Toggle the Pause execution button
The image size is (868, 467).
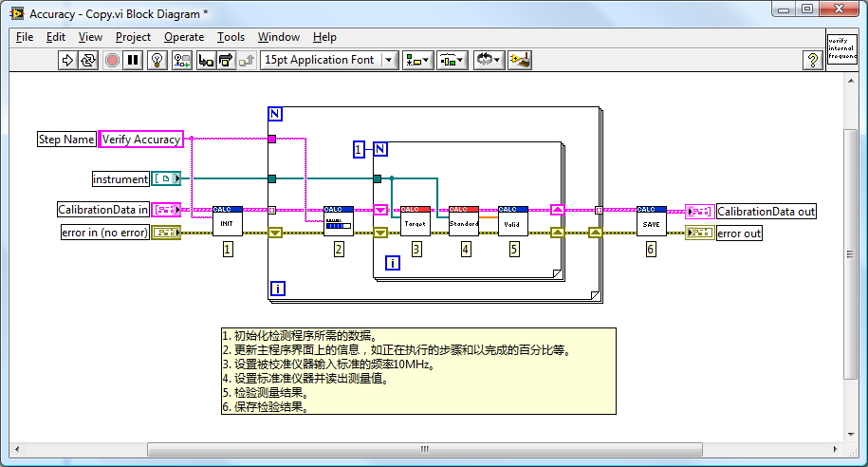133,60
